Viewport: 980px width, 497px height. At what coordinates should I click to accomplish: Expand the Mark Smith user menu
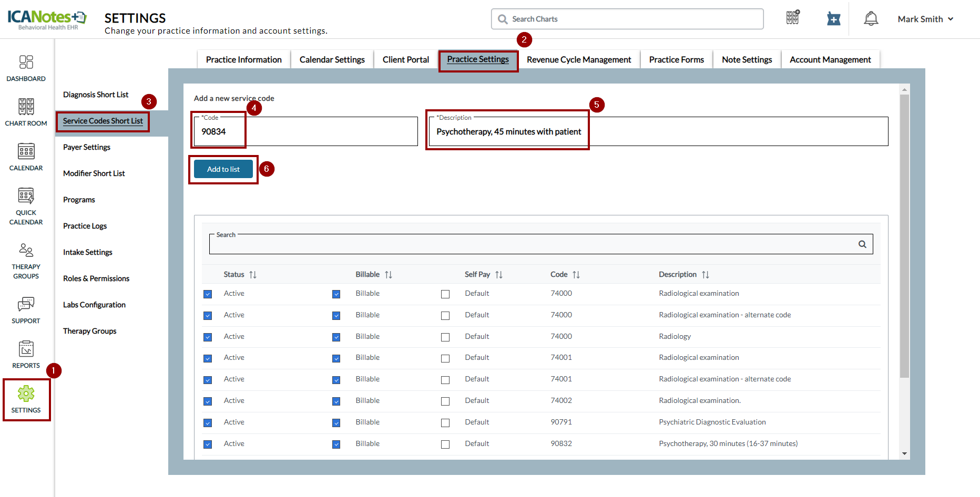click(x=925, y=19)
